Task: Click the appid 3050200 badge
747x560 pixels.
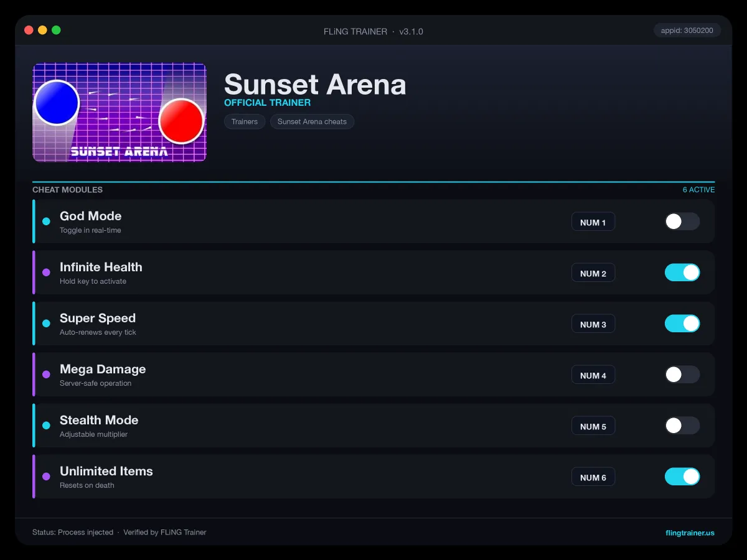Action: pos(687,30)
